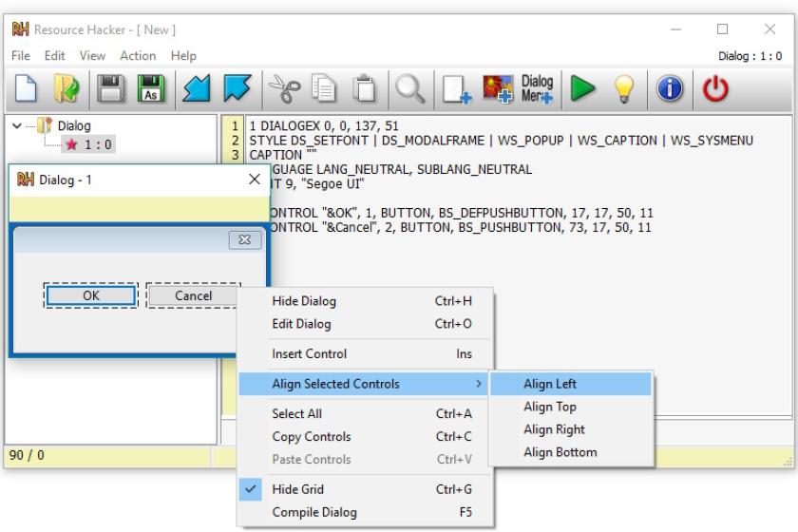Close the Dialog - 1 designer window

pyautogui.click(x=255, y=180)
